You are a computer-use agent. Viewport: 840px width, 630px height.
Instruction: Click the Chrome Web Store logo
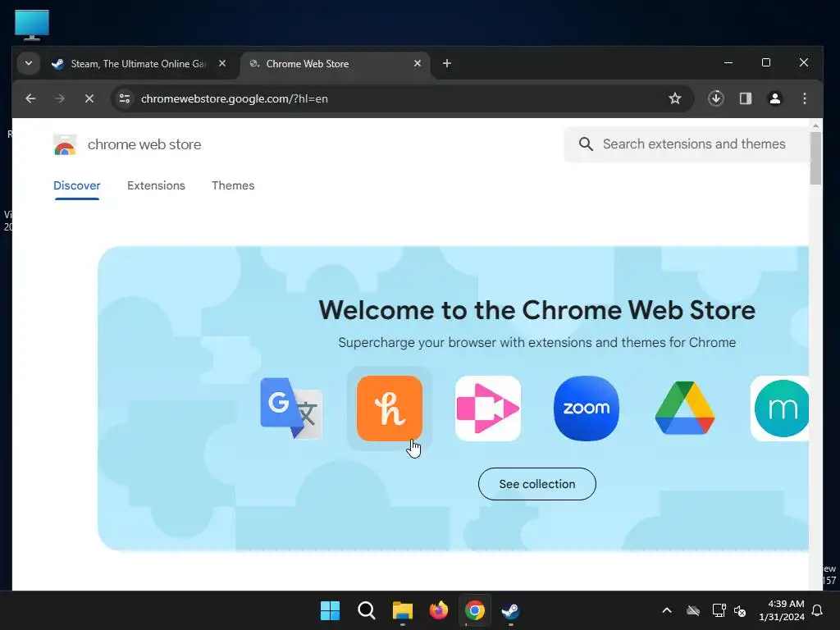click(x=65, y=144)
